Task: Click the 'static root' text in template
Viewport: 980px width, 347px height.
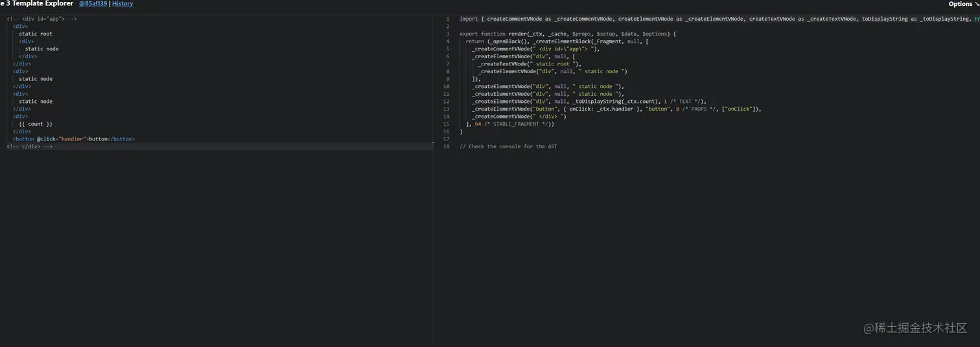Action: [36, 34]
